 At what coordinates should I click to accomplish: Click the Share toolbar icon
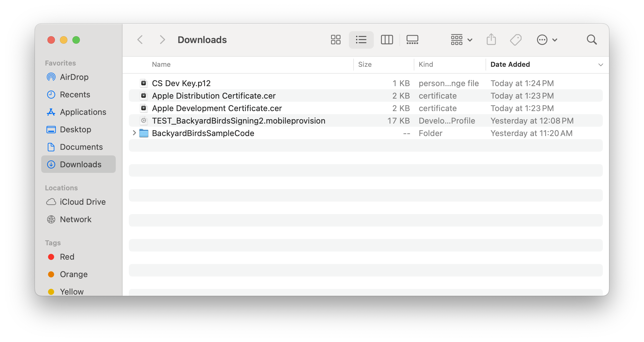pos(491,40)
